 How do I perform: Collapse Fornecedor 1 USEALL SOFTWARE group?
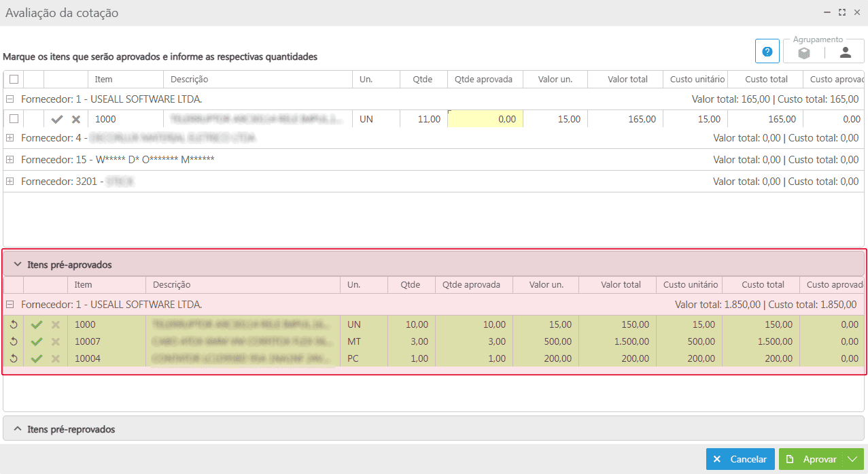10,99
